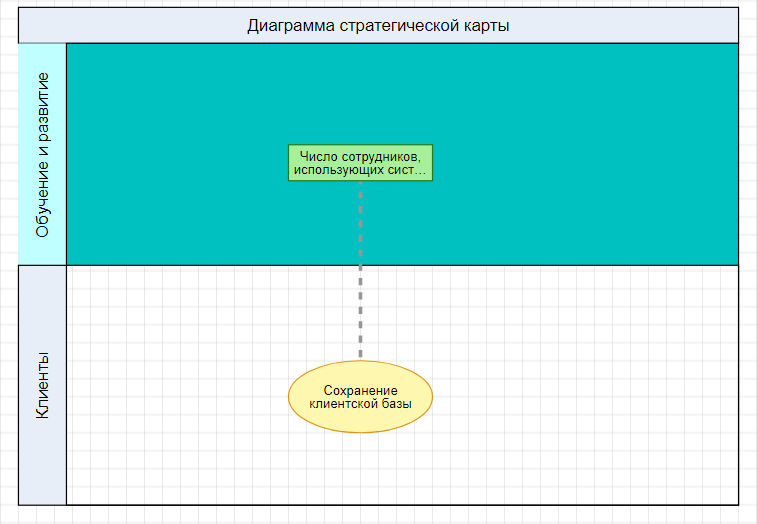Screen dimensions: 757x524
Task: Select the title header "Диаграмма стратегической карты"
Action: [x=378, y=26]
